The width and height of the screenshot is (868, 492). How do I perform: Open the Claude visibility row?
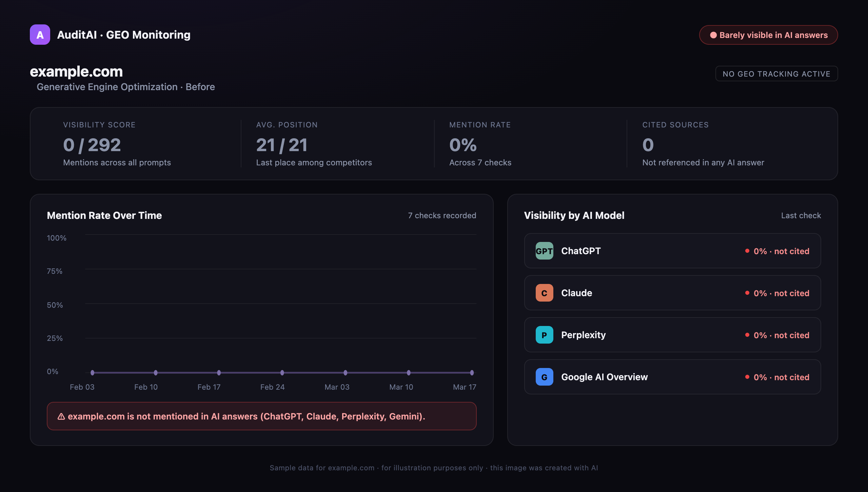672,293
